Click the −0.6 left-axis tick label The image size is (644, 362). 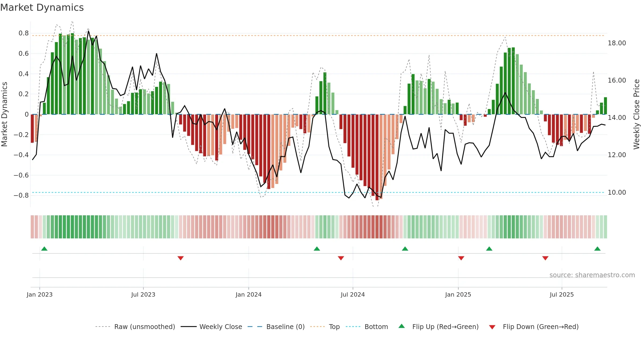21,175
